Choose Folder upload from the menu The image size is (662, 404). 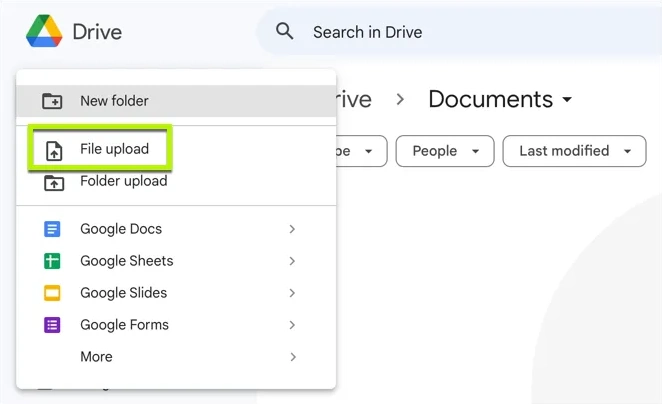tap(176, 181)
